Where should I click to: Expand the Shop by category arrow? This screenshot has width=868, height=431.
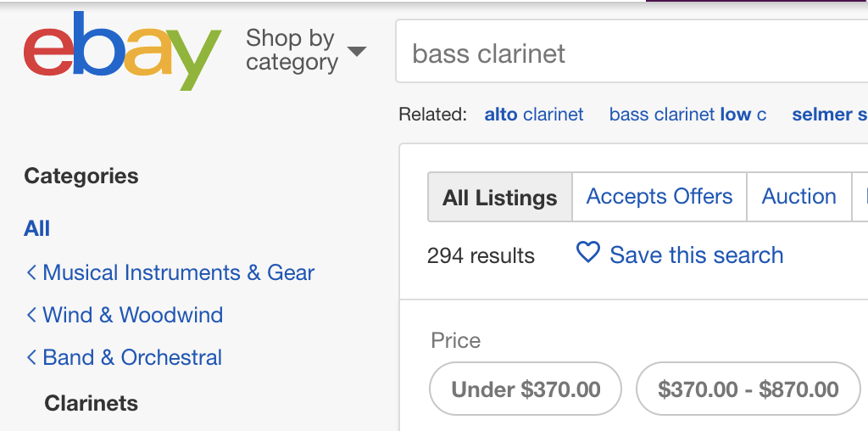pyautogui.click(x=357, y=52)
